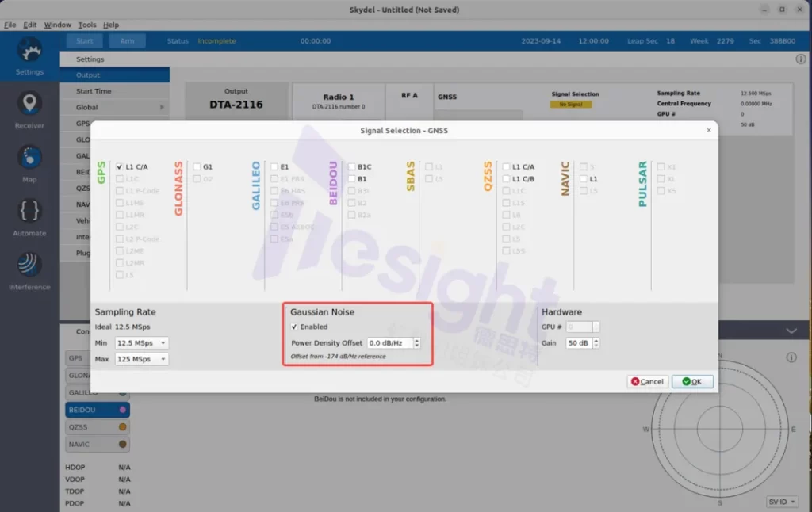Click the Cancel button

point(647,381)
